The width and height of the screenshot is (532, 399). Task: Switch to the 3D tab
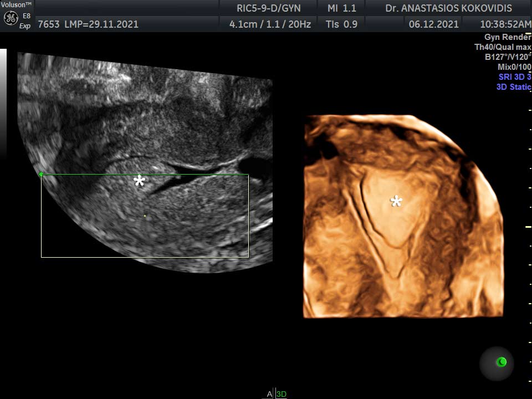coord(282,394)
